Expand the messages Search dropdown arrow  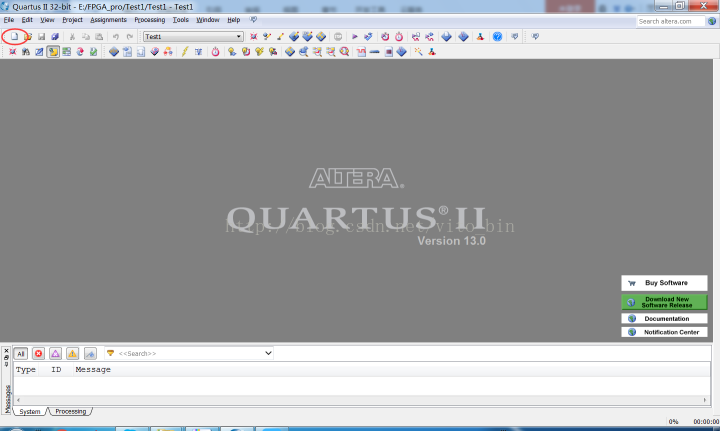click(268, 353)
